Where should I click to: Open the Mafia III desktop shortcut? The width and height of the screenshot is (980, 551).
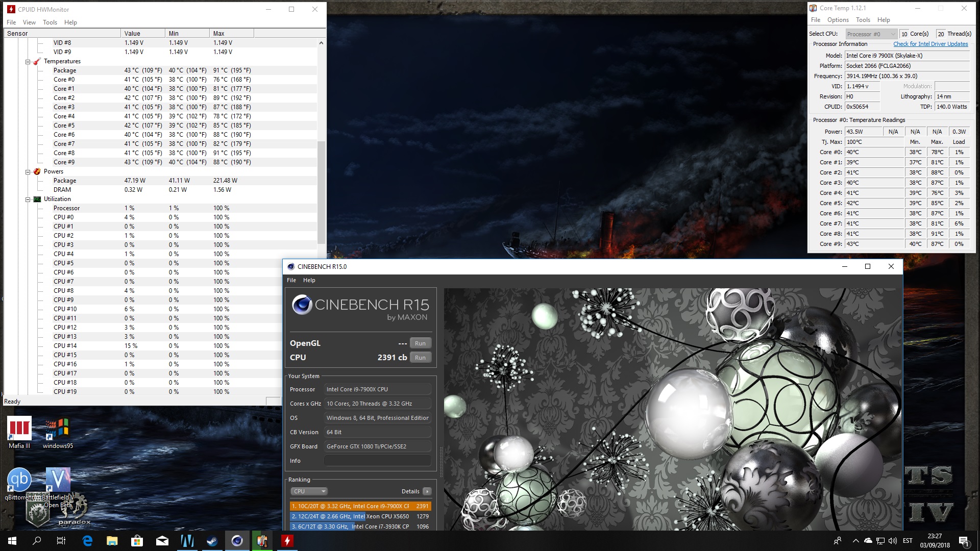pos(19,433)
